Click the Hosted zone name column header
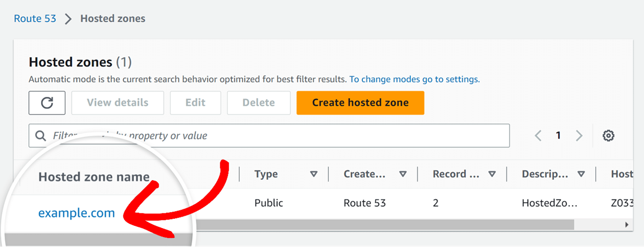644x247 pixels. (94, 177)
